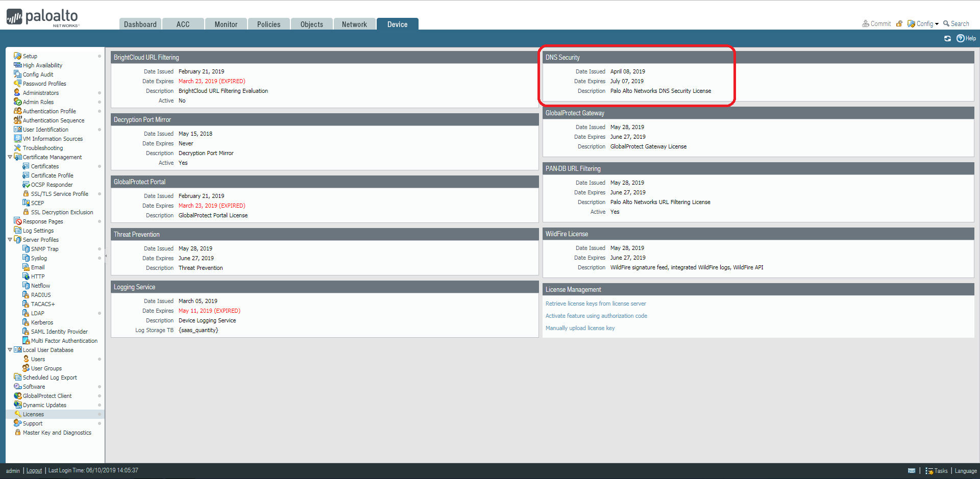The image size is (980, 479).
Task: Select the Config Audit icon
Action: point(17,74)
